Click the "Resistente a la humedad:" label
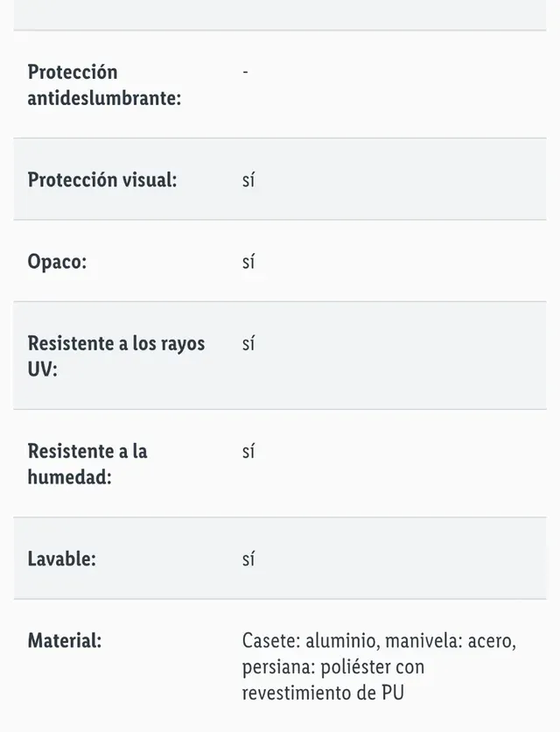The width and height of the screenshot is (560, 732). click(x=87, y=464)
